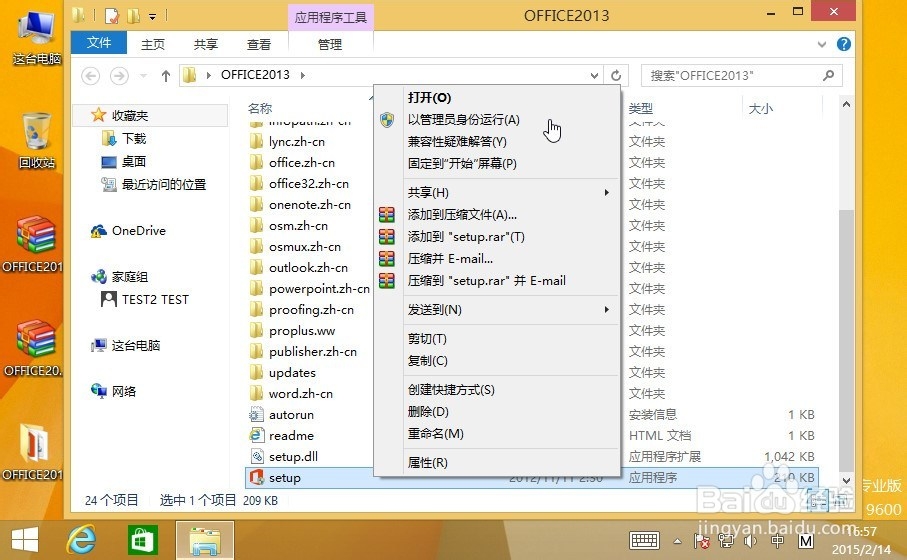Open This PC desktop icon
The width and height of the screenshot is (907, 560).
tap(36, 36)
